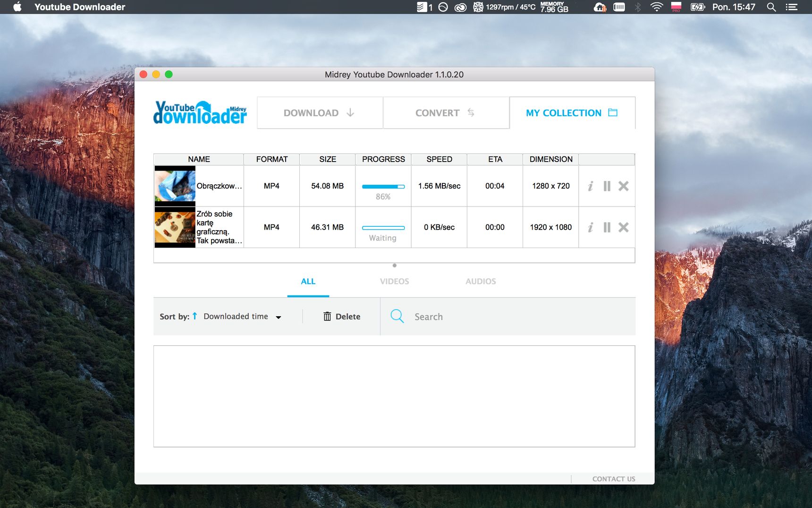
Task: Select the Obrączkow video thumbnail
Action: coord(175,186)
